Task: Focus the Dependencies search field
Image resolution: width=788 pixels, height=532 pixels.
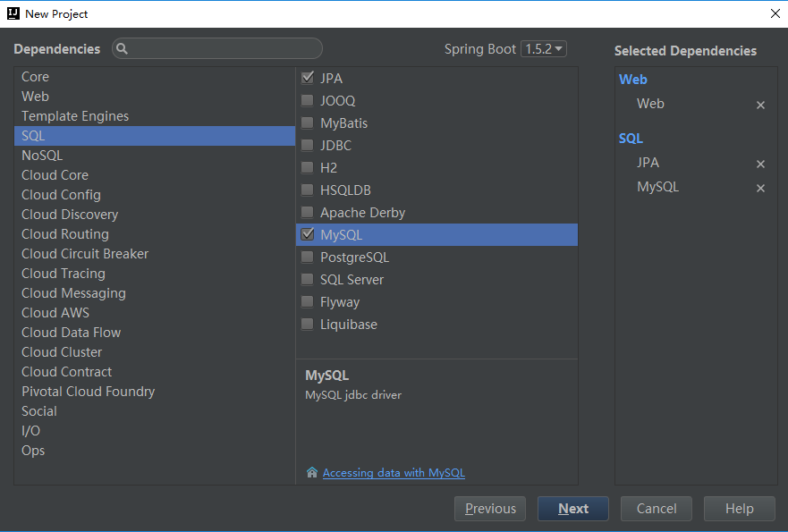Action: click(224, 49)
